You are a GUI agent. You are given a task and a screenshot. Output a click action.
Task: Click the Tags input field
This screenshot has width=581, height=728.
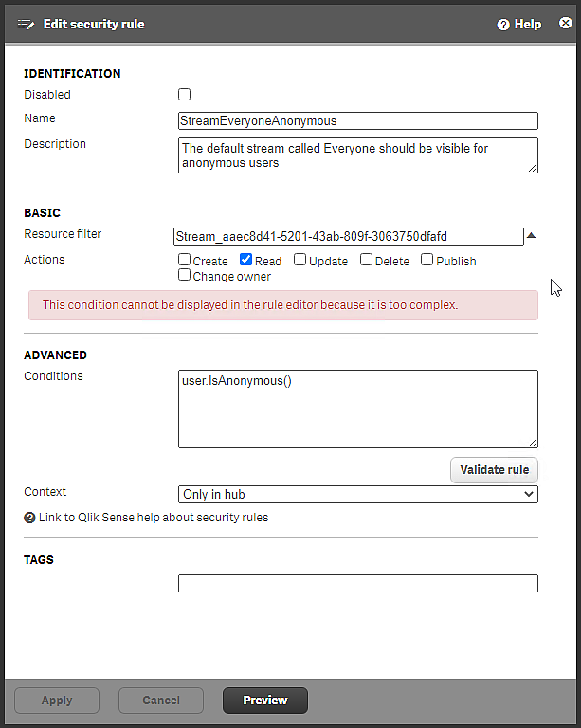pyautogui.click(x=357, y=584)
